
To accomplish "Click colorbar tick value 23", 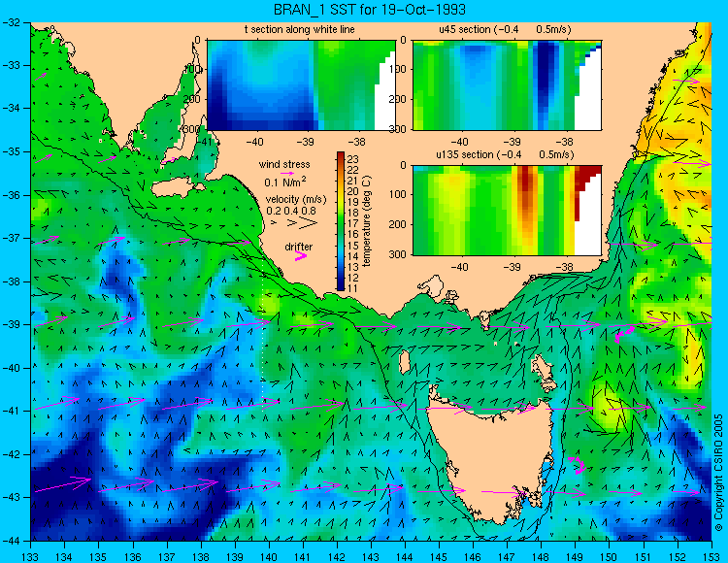I will (352, 159).
